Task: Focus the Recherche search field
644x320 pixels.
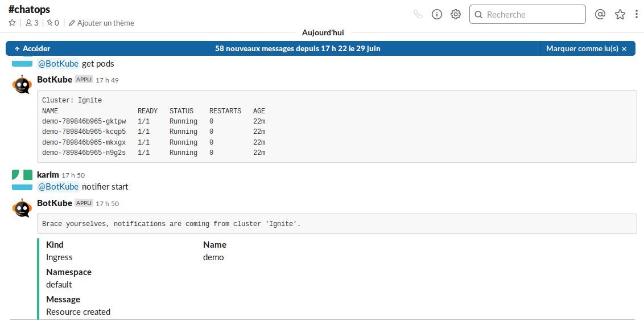Action: click(527, 14)
